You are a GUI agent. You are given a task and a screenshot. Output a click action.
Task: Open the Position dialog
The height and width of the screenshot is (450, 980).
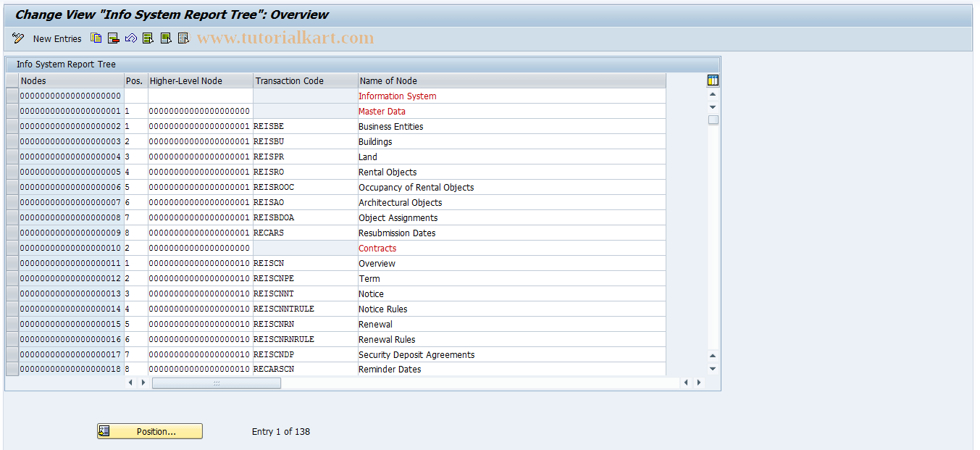click(149, 430)
